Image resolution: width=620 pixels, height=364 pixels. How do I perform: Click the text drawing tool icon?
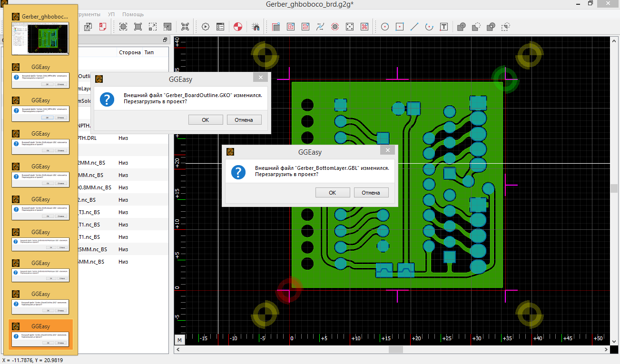(443, 27)
